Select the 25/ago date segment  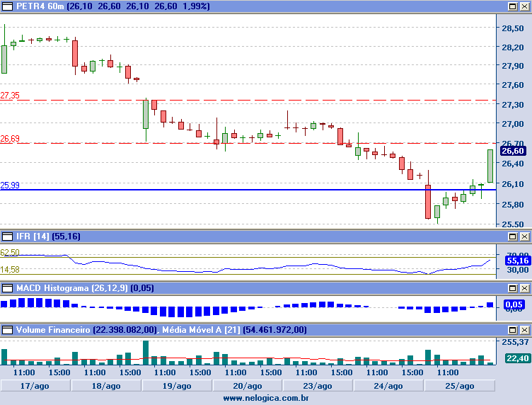tap(459, 386)
